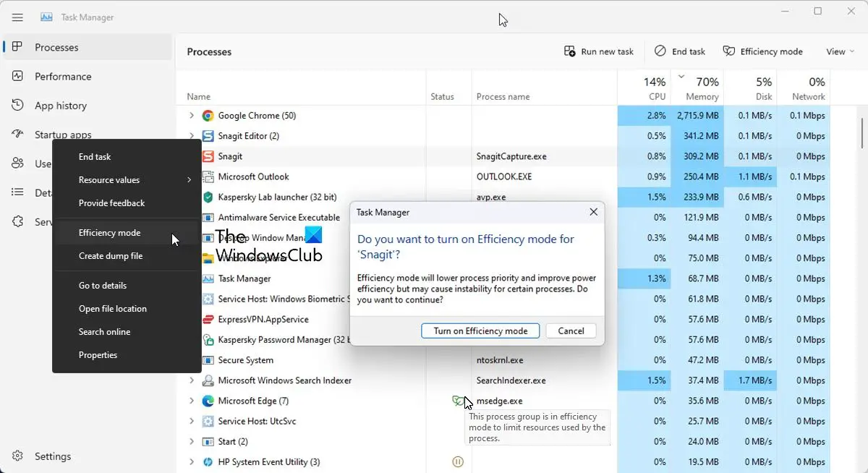This screenshot has height=473, width=868.
Task: Click the 2,715.9 MB memory value
Action: click(698, 116)
